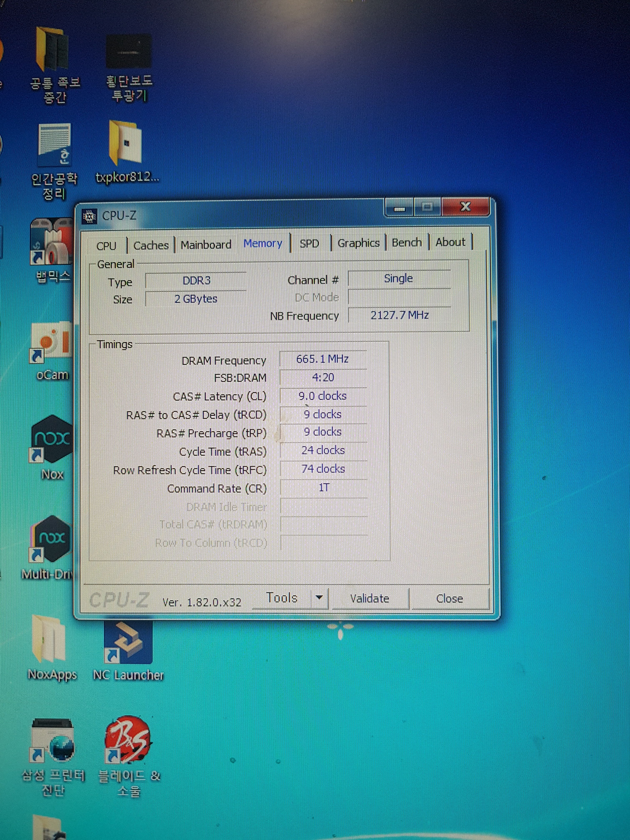Click the CPU-Z title bar chip icon
The image size is (630, 840).
point(90,216)
